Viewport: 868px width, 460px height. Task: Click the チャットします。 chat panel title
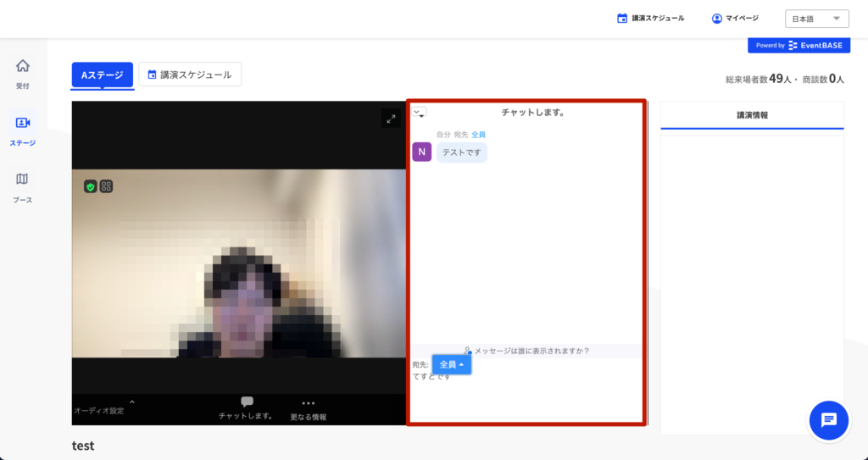pyautogui.click(x=532, y=113)
